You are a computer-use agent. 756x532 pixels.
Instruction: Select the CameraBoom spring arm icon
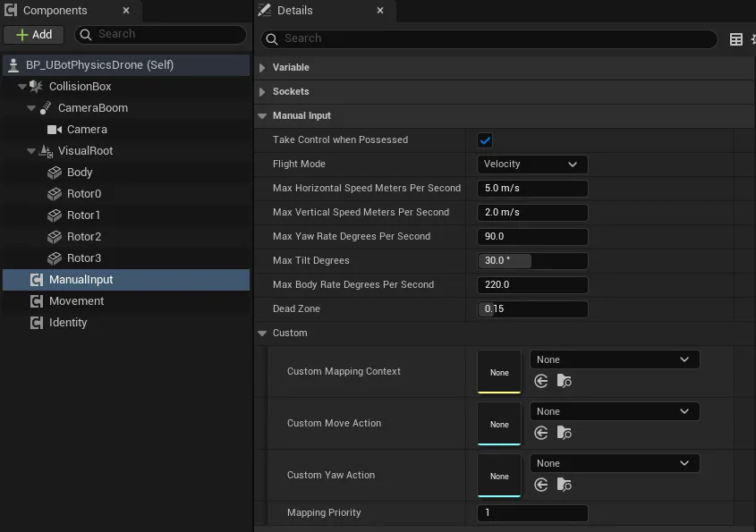46,108
